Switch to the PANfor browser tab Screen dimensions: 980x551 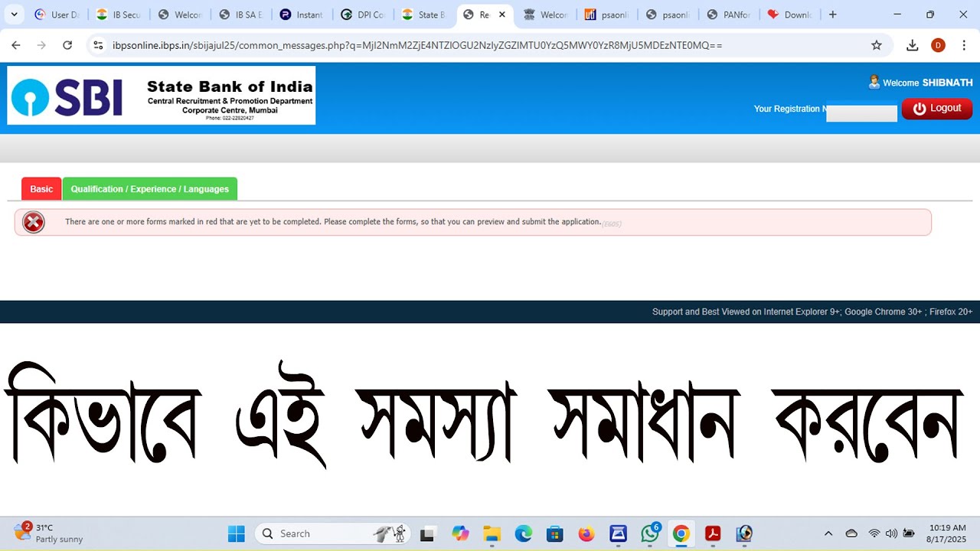click(x=729, y=15)
